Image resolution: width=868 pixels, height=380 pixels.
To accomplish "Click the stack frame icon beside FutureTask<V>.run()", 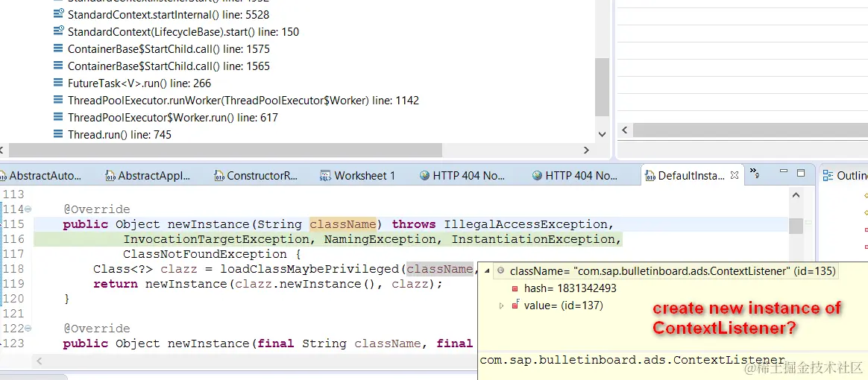I will tap(58, 83).
